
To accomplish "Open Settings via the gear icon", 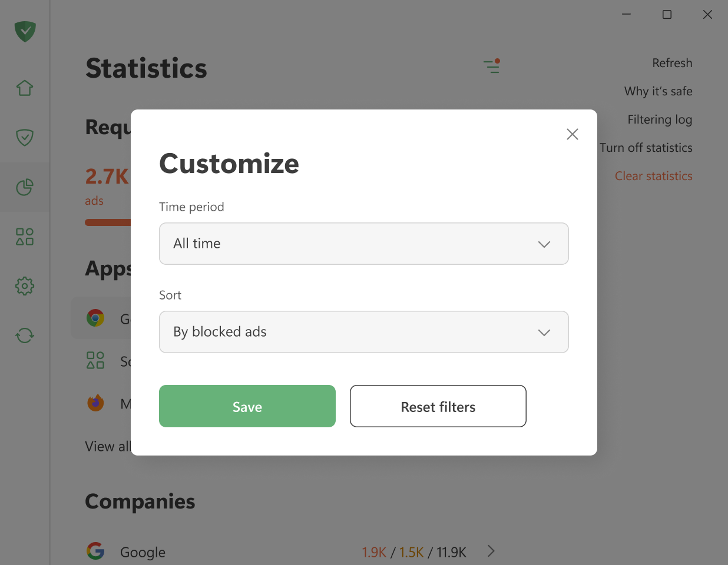I will coord(24,286).
